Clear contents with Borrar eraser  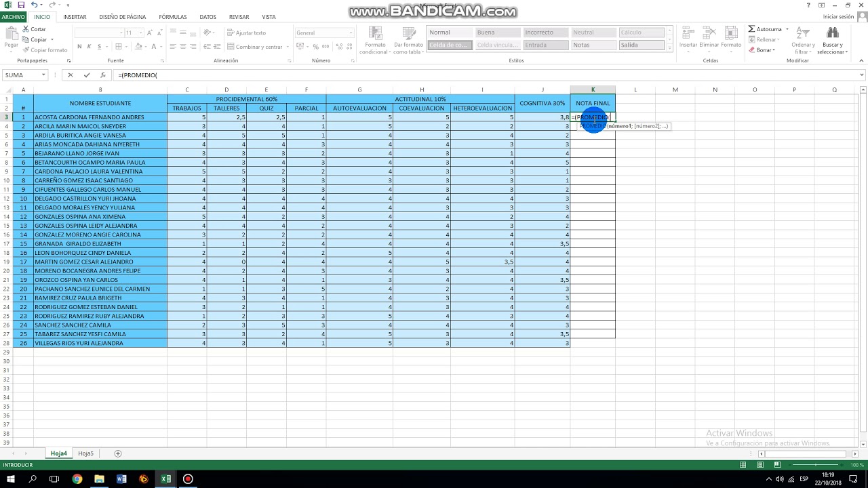[762, 49]
